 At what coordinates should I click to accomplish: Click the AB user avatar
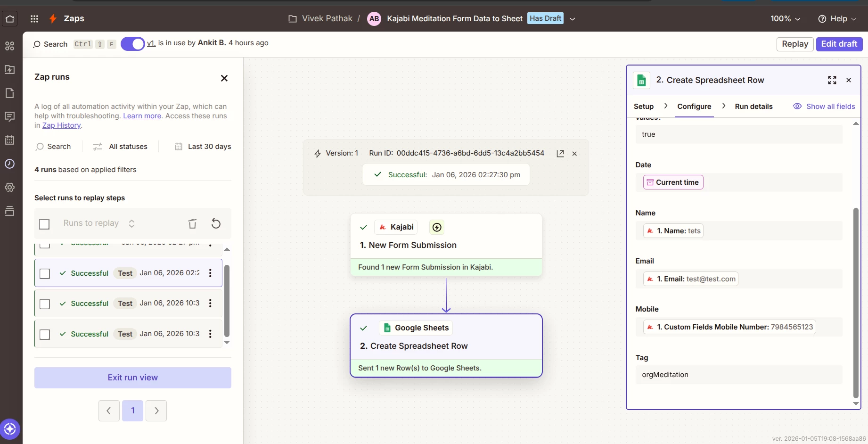point(374,19)
